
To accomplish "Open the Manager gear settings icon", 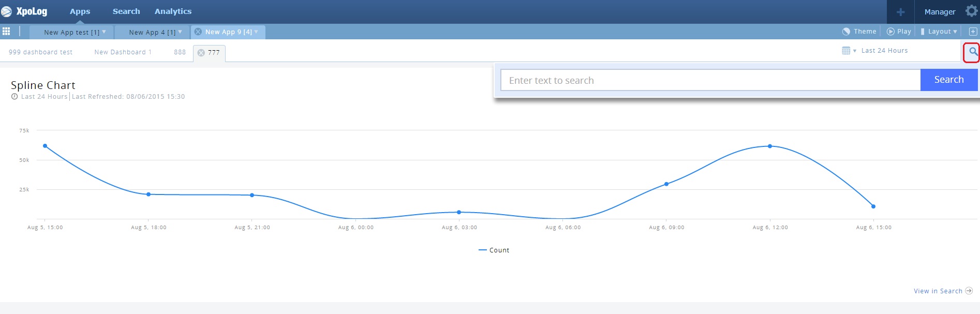I will (971, 11).
